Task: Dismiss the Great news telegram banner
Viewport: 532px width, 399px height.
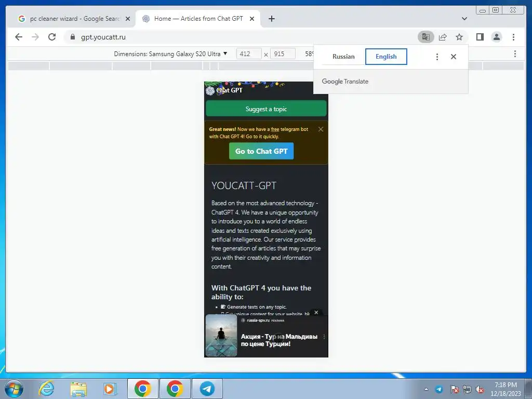Action: coord(321,129)
